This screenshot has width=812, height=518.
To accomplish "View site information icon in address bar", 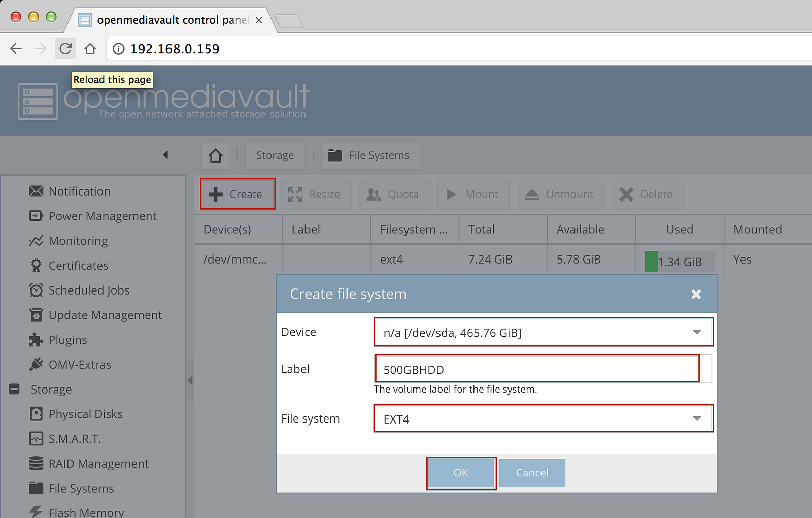I will pos(118,49).
